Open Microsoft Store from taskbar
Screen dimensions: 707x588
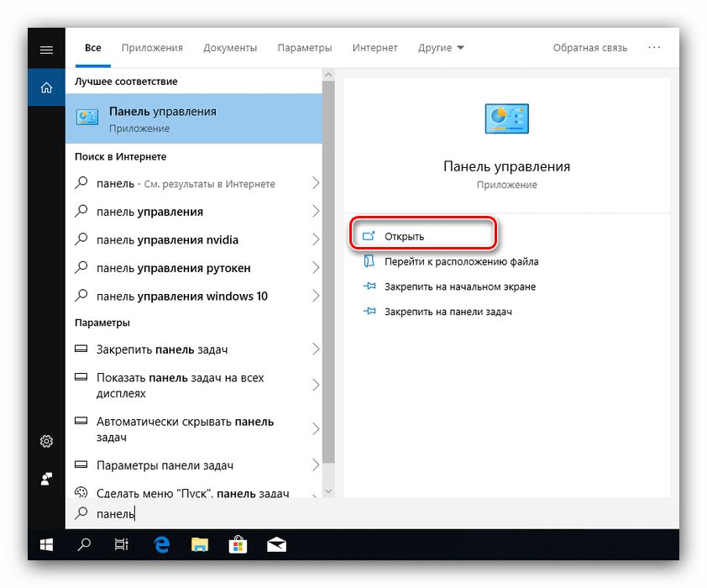point(238,545)
